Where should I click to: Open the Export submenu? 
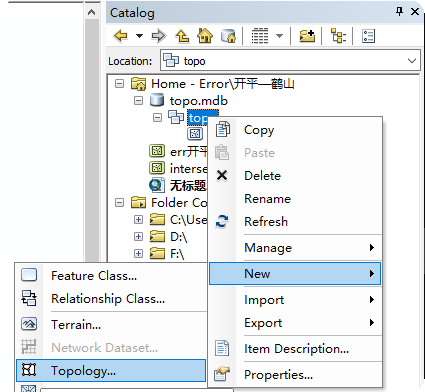tap(295, 323)
